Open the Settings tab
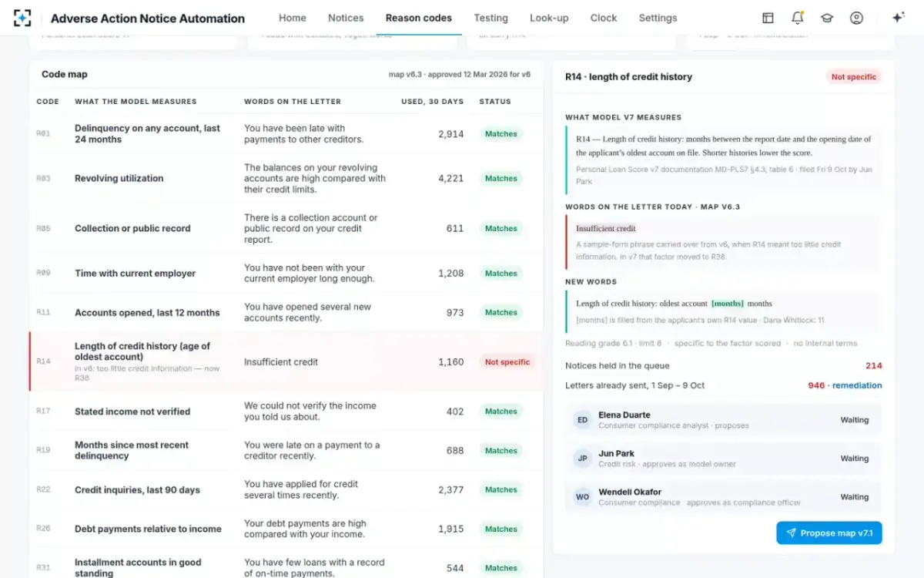 [x=658, y=18]
